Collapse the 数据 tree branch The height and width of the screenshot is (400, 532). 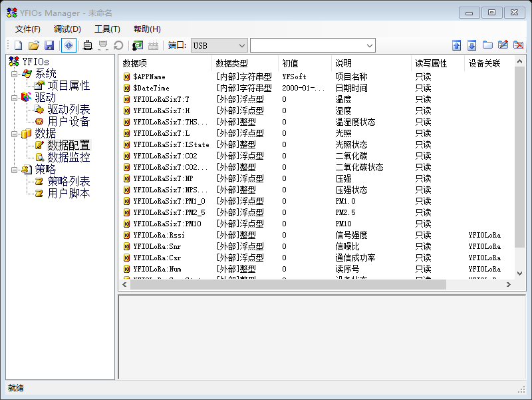(14, 134)
